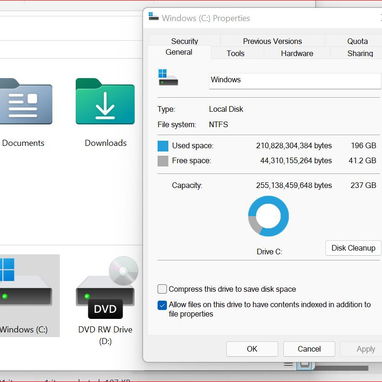Viewport: 382px width, 382px height.
Task: Click the NTFS file system value
Action: tap(218, 125)
